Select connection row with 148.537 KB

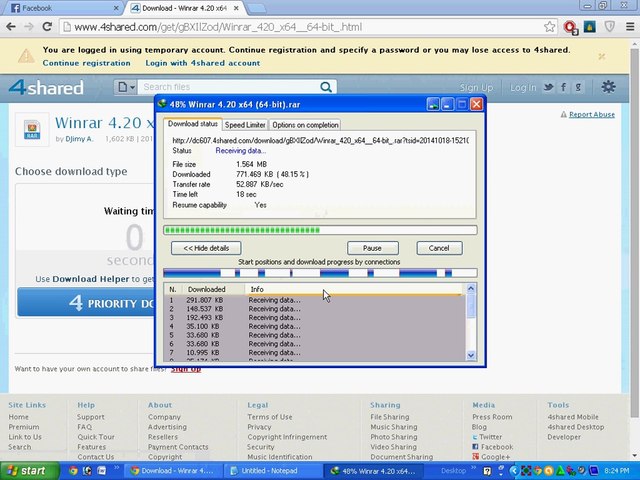(x=314, y=309)
